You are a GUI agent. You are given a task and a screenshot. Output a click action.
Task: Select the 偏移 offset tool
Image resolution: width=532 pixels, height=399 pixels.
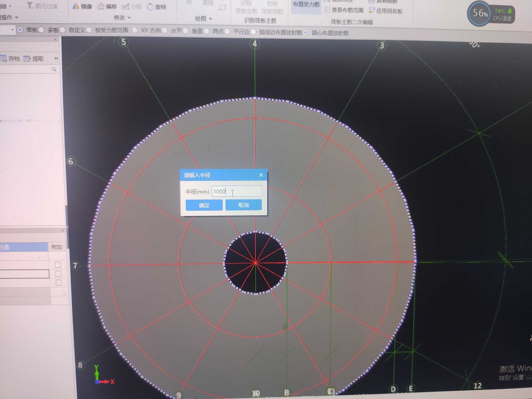(107, 6)
